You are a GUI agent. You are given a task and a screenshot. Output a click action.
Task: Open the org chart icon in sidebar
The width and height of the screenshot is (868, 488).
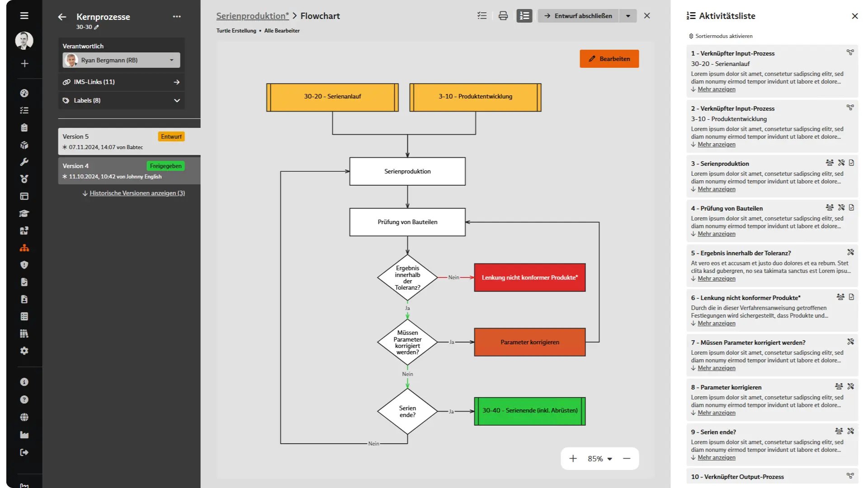point(24,248)
